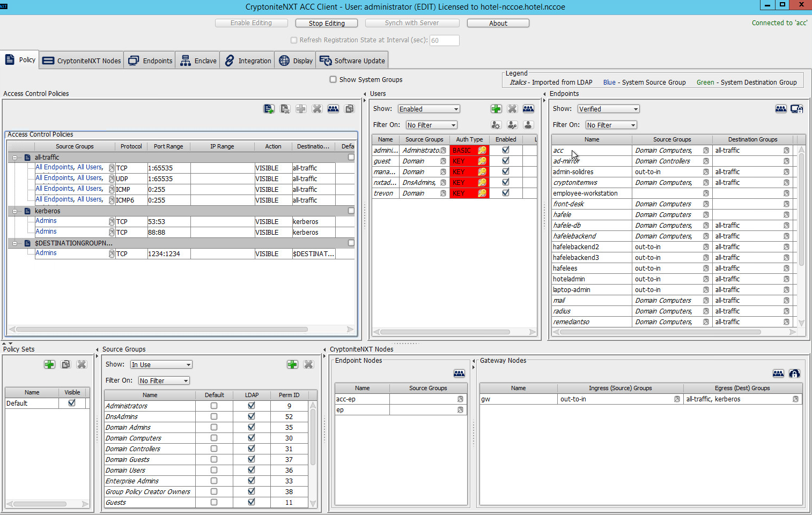Switch to the Endpoints tab
Image resolution: width=812 pixels, height=515 pixels.
tap(150, 61)
